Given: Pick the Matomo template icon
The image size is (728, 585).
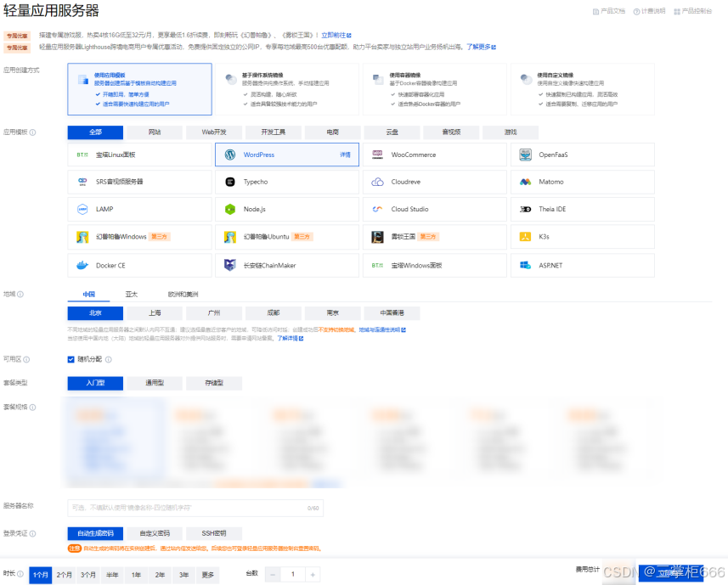Looking at the screenshot, I should coord(525,182).
